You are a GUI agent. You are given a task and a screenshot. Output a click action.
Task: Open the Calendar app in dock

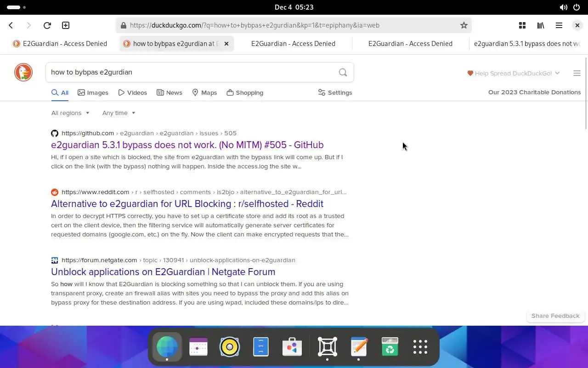pyautogui.click(x=198, y=347)
